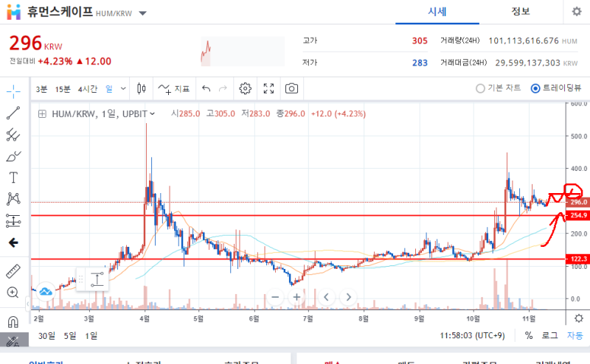
Task: Open candlestick chart style selector
Action: point(142,88)
